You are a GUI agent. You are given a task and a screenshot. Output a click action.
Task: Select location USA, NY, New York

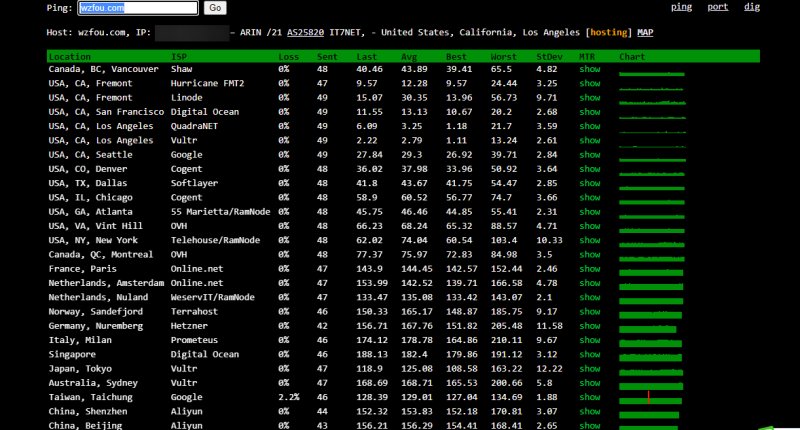tap(93, 240)
